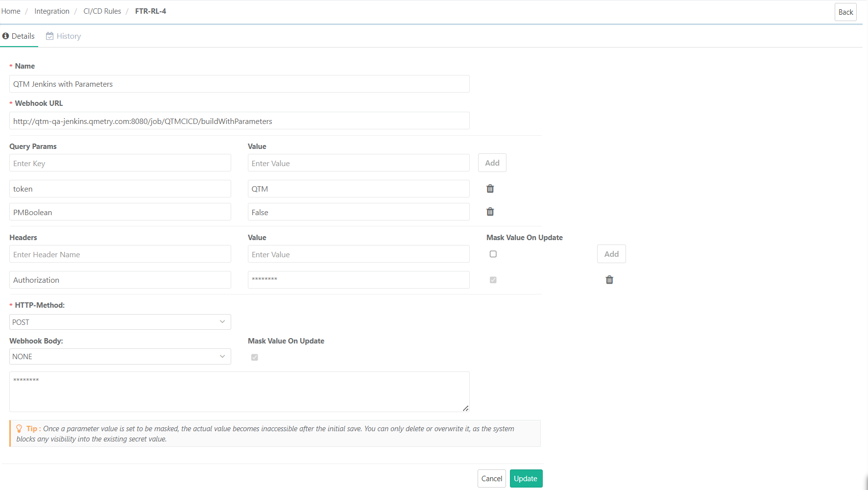Delete the token query parameter
This screenshot has height=490, width=868.
(490, 189)
